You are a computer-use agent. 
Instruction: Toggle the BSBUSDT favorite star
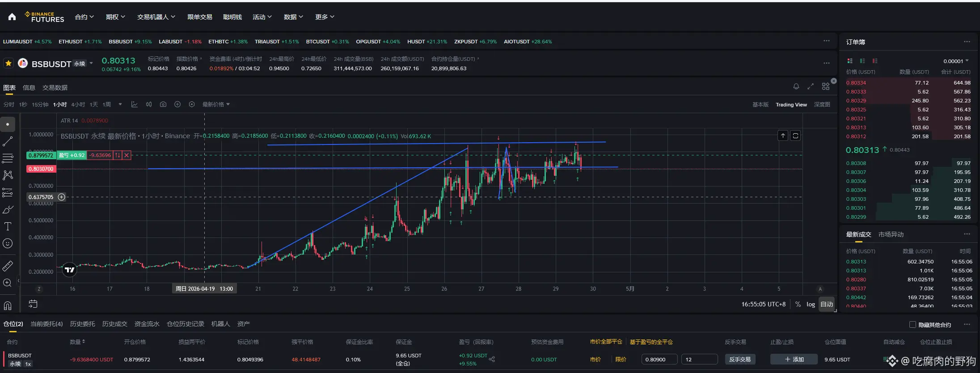click(x=8, y=64)
